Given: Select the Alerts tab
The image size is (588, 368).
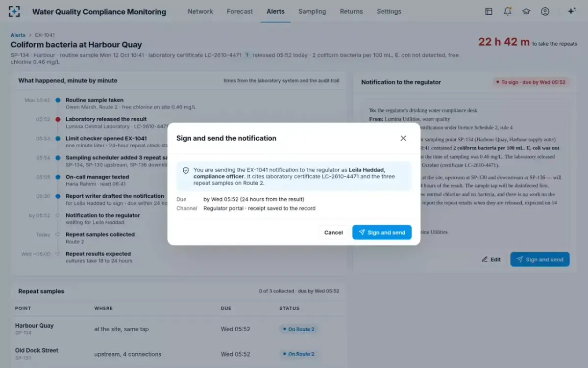Looking at the screenshot, I should point(275,11).
